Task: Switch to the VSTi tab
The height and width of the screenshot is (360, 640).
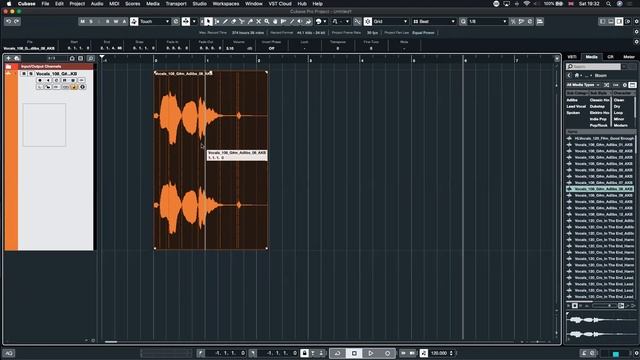Action: (x=572, y=57)
